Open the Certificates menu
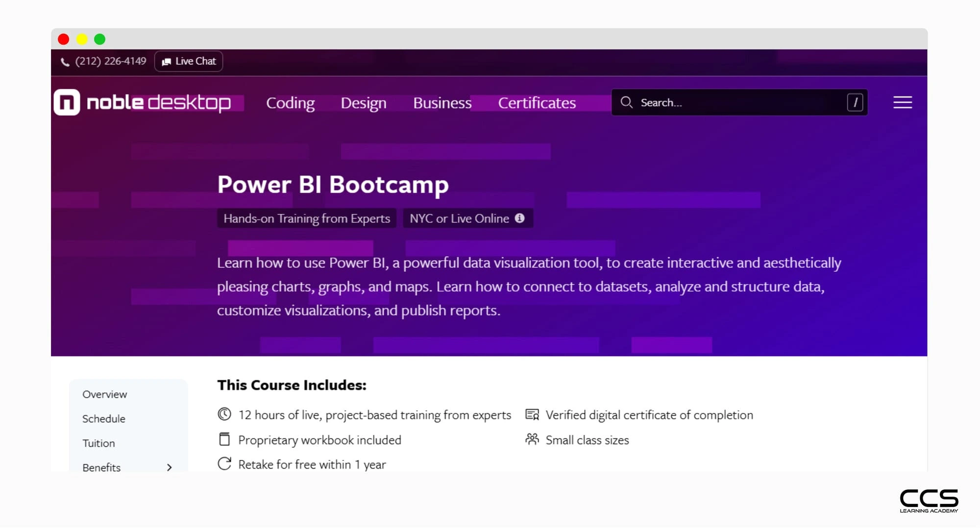The height and width of the screenshot is (528, 980). (537, 103)
